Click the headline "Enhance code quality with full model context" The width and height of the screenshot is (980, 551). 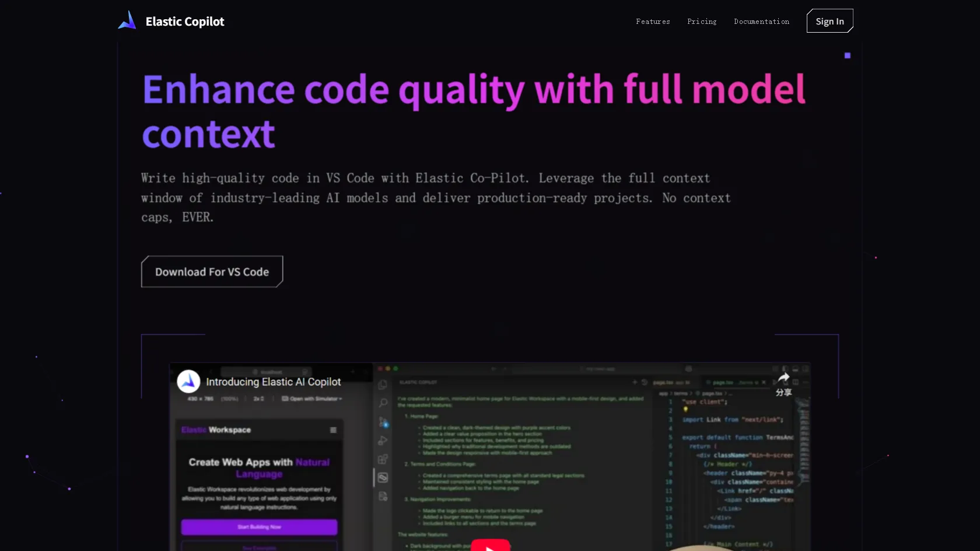(x=474, y=111)
